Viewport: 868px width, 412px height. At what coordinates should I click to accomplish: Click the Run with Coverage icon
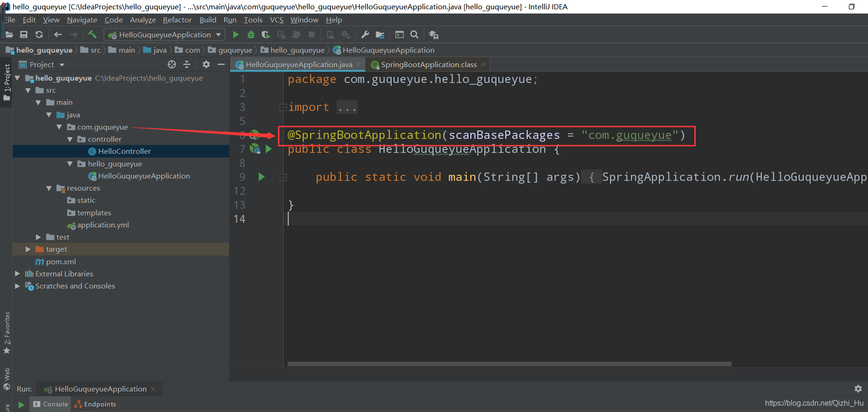coord(266,34)
